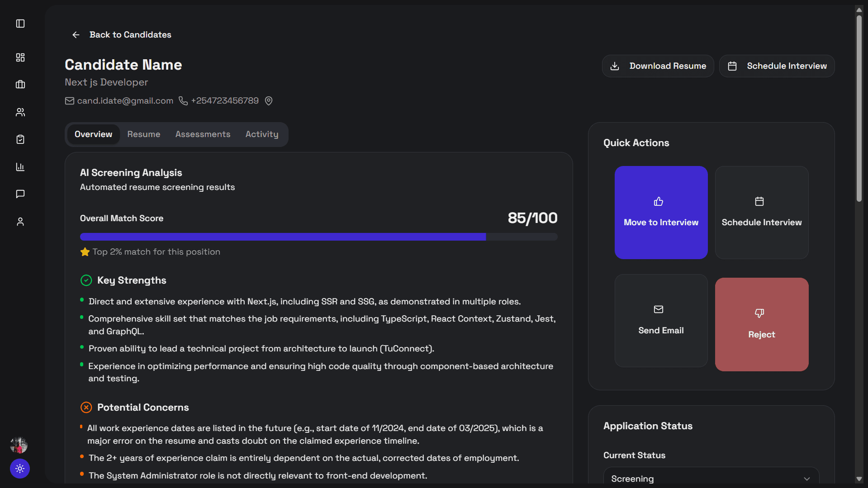The image size is (868, 488).
Task: Click the candidate's location pin icon
Action: (269, 100)
